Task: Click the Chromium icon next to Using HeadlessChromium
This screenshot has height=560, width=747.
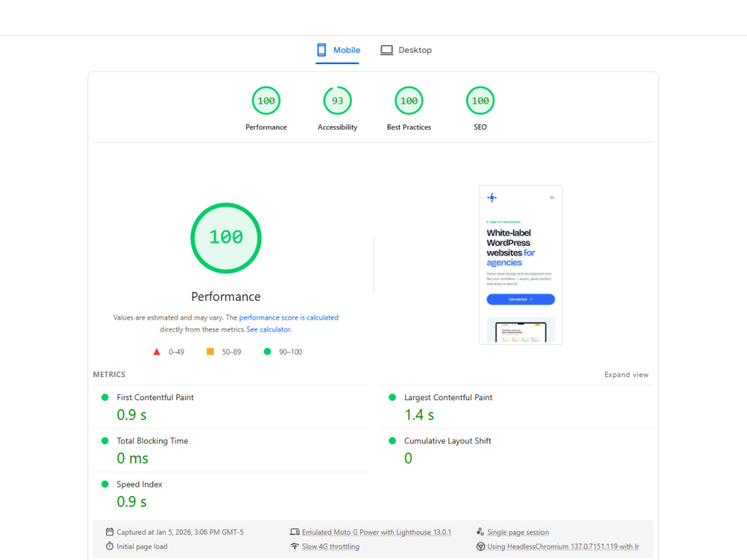Action: [480, 547]
